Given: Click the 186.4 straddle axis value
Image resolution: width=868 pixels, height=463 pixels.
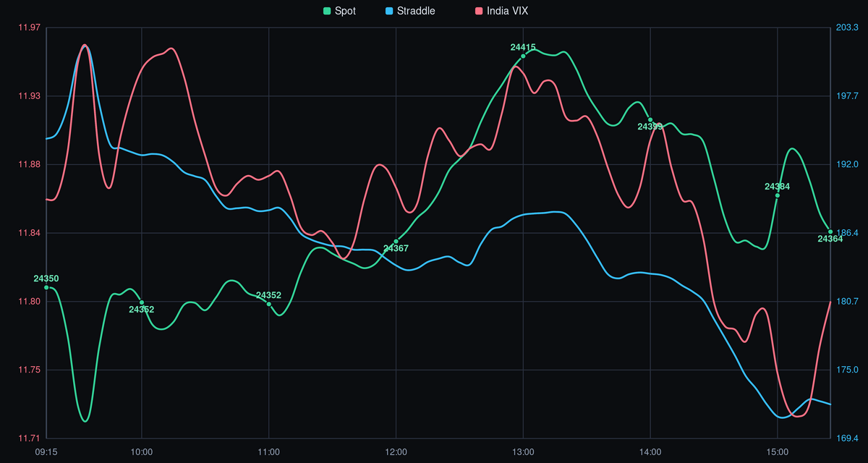Looking at the screenshot, I should (847, 233).
